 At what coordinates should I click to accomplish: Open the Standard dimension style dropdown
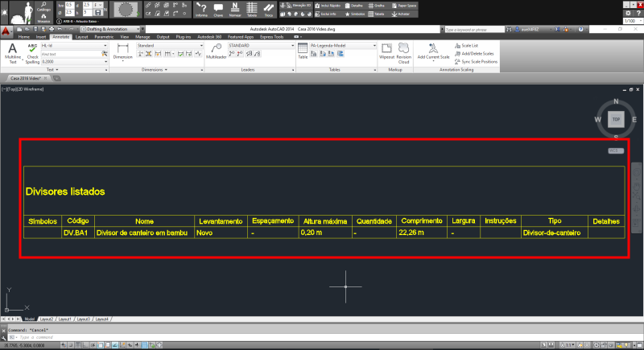pyautogui.click(x=170, y=46)
